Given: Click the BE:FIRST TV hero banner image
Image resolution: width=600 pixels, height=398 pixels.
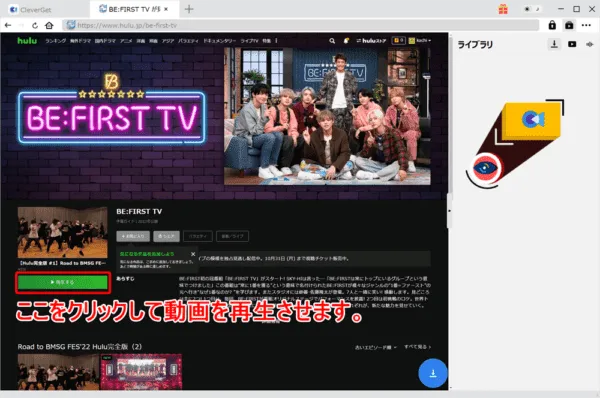Looking at the screenshot, I should [327, 116].
